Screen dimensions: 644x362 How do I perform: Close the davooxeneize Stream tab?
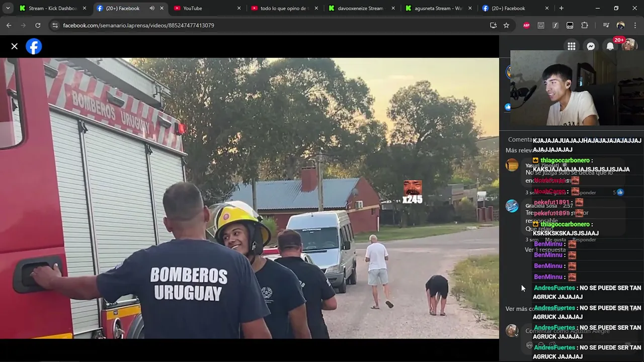coord(393,8)
